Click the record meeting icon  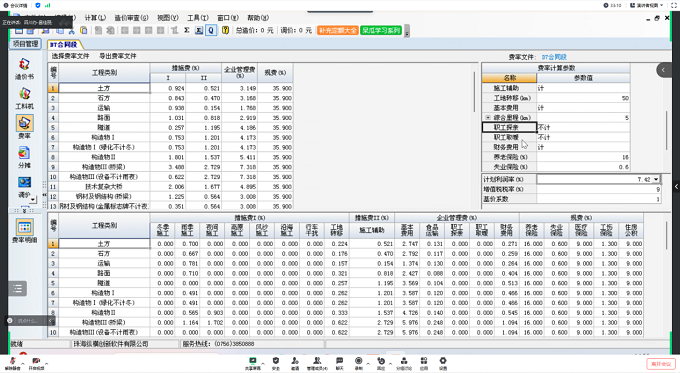pos(359,363)
